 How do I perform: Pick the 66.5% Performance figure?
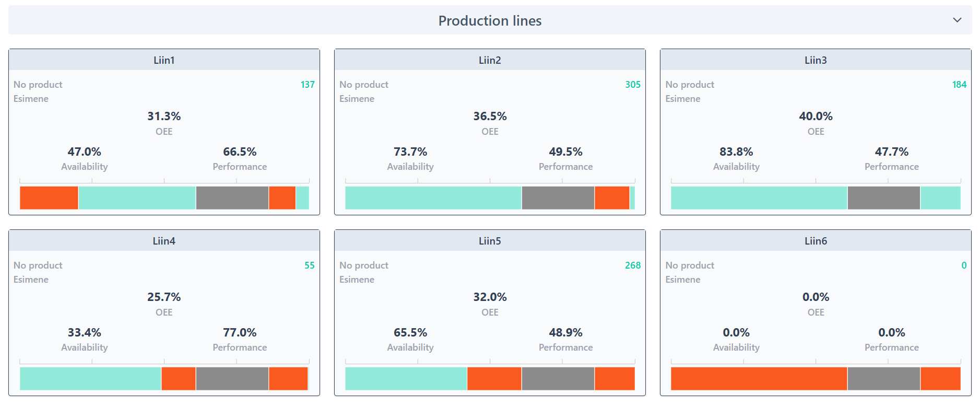(240, 152)
